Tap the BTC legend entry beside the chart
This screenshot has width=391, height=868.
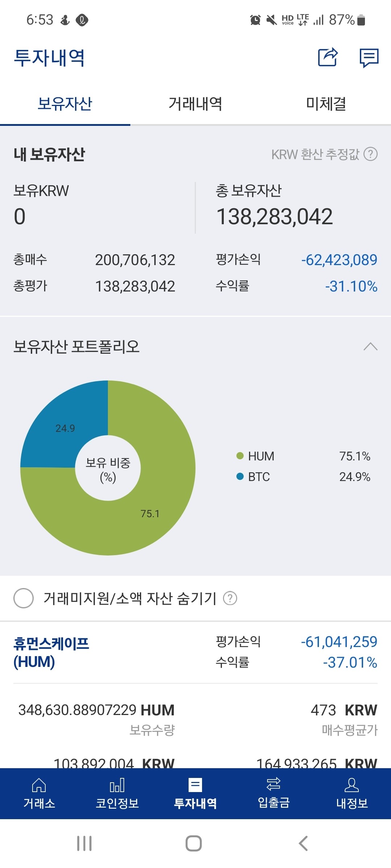tap(259, 477)
